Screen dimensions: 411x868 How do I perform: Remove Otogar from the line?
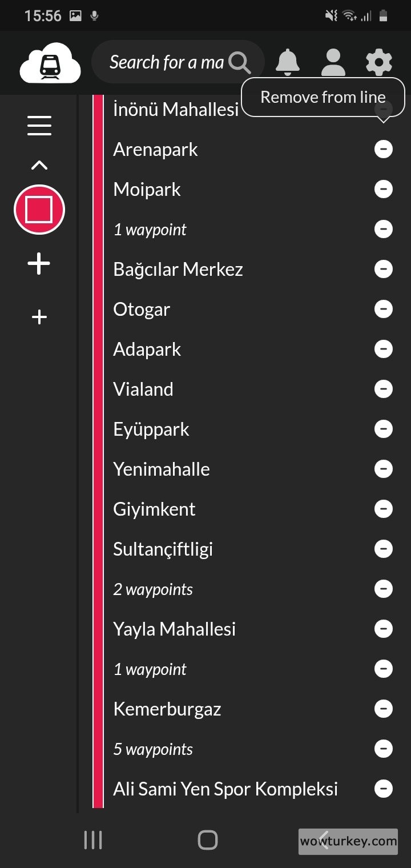(x=384, y=309)
